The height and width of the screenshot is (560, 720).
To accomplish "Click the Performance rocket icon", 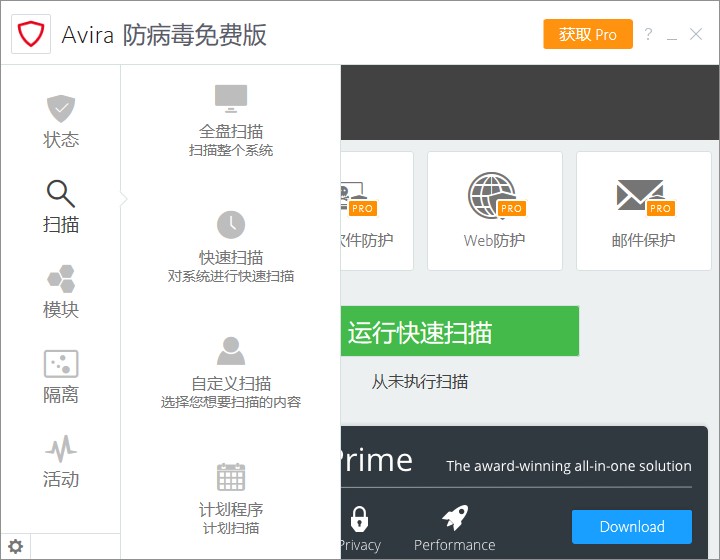I will (x=455, y=518).
